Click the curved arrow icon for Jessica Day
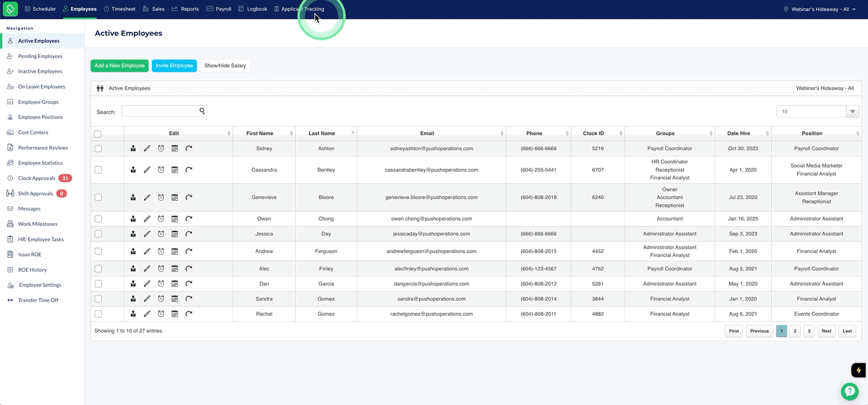The width and height of the screenshot is (868, 405). (189, 234)
